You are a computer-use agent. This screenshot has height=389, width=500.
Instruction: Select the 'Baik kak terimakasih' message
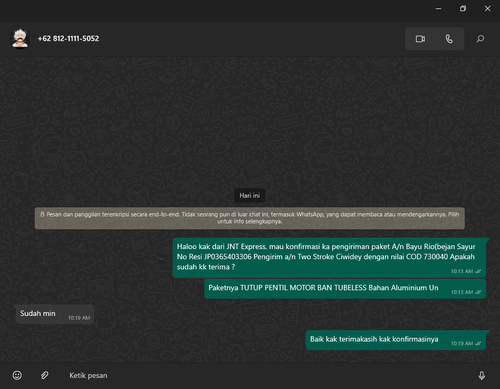coord(396,340)
